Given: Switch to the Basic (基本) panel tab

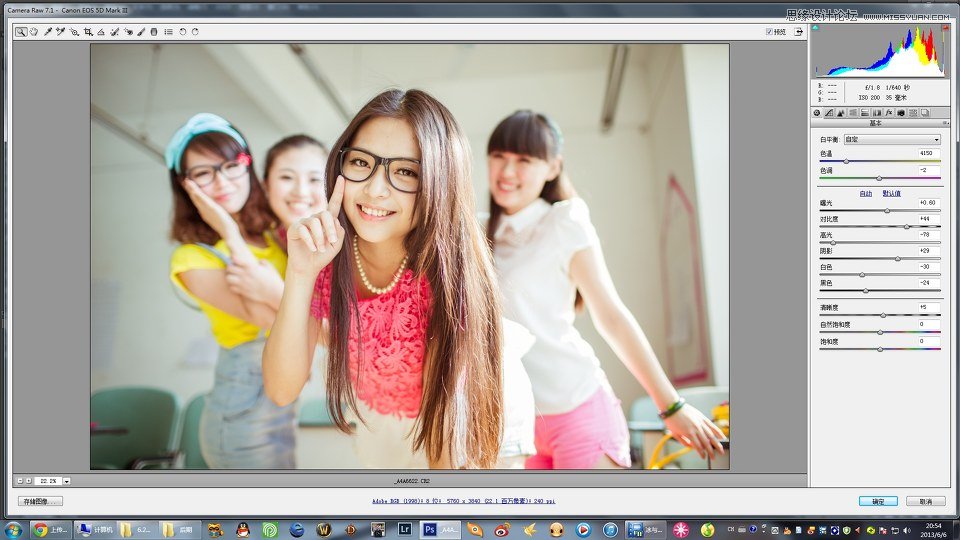Looking at the screenshot, I should 817,113.
